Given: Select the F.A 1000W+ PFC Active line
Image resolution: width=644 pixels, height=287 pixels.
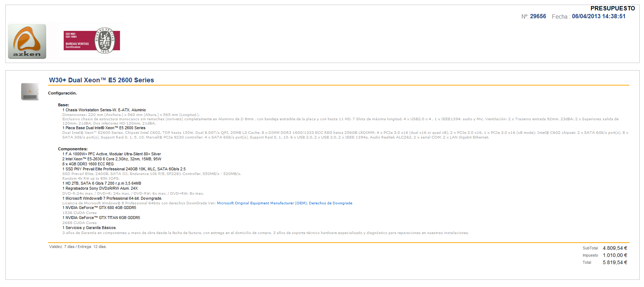Looking at the screenshot, I should pos(111,154).
